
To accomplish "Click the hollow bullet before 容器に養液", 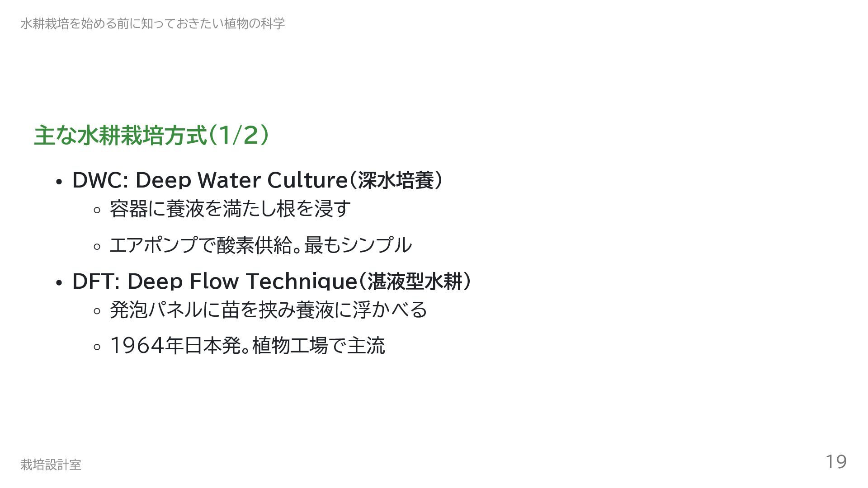I will coord(96,210).
